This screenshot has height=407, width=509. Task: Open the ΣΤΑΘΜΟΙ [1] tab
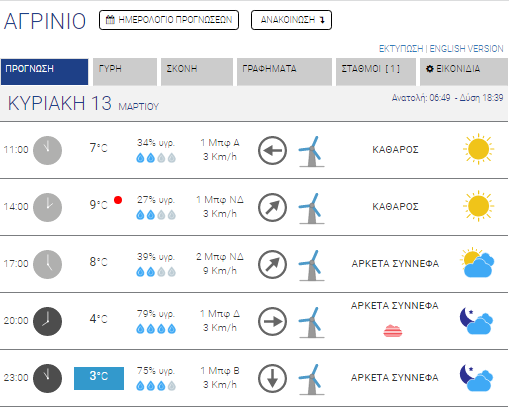click(x=376, y=72)
